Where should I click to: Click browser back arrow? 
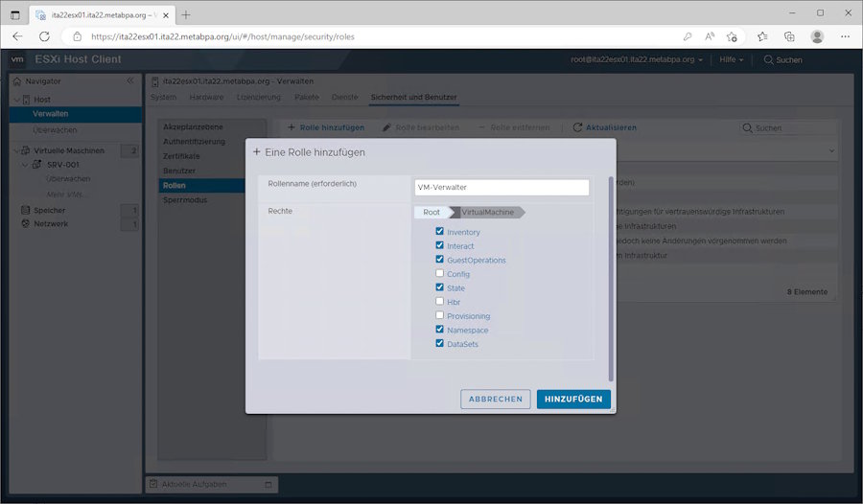pos(17,36)
